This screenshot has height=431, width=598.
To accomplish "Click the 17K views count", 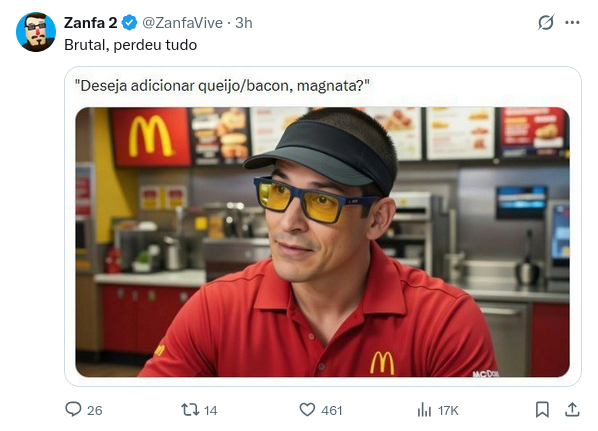I will click(448, 410).
